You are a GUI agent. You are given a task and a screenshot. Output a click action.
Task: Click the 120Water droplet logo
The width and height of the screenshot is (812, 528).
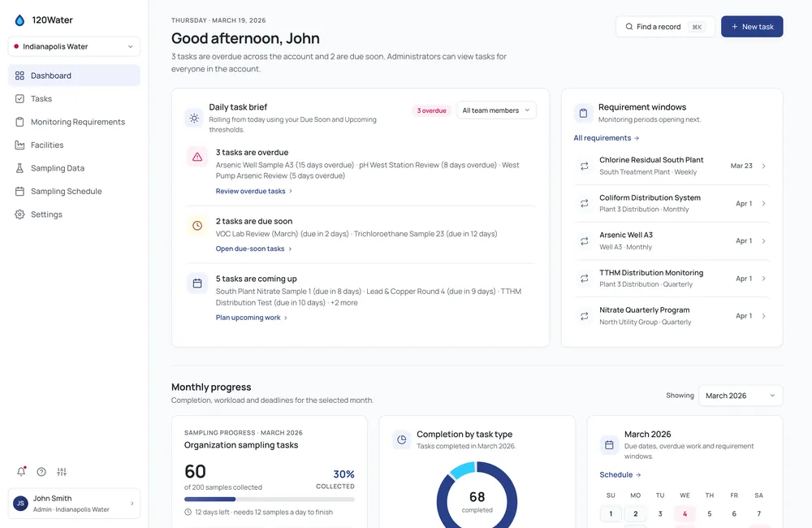pos(19,20)
